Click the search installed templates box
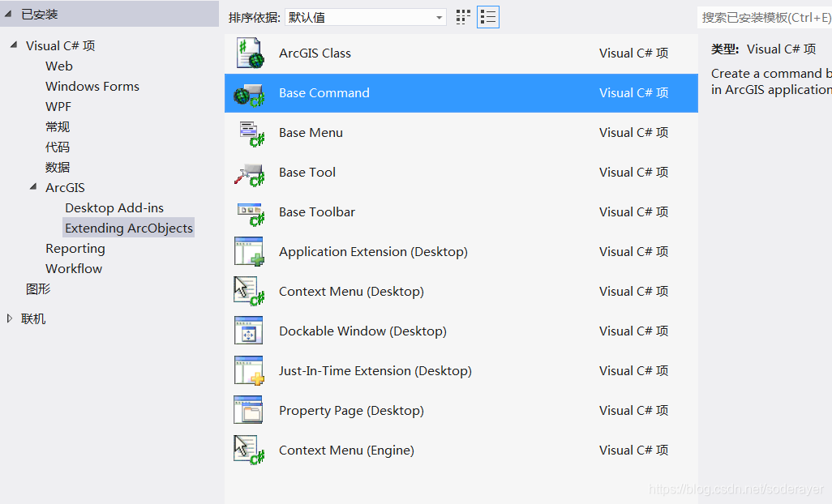The height and width of the screenshot is (504, 832). coord(765,17)
